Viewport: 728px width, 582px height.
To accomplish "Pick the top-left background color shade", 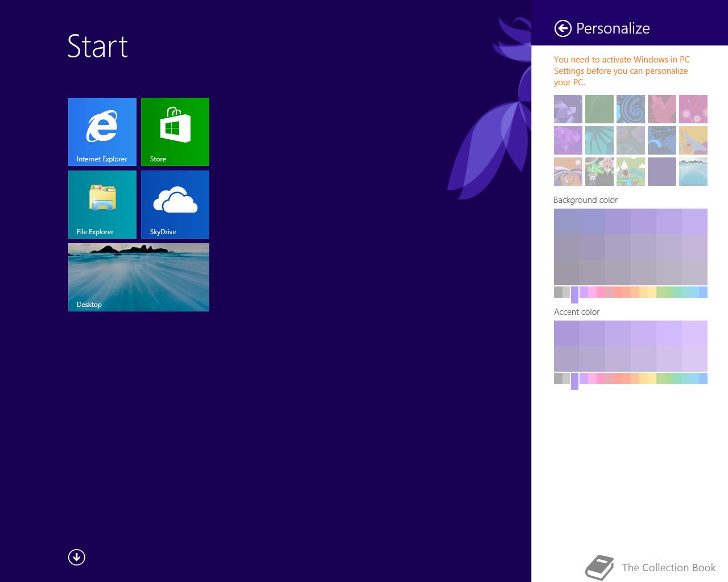I will click(566, 221).
